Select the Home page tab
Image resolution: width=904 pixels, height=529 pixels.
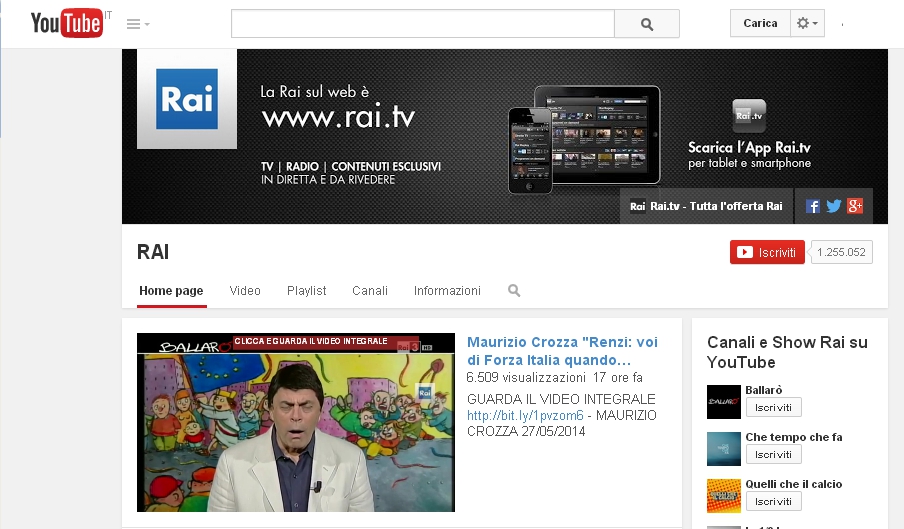pos(171,291)
